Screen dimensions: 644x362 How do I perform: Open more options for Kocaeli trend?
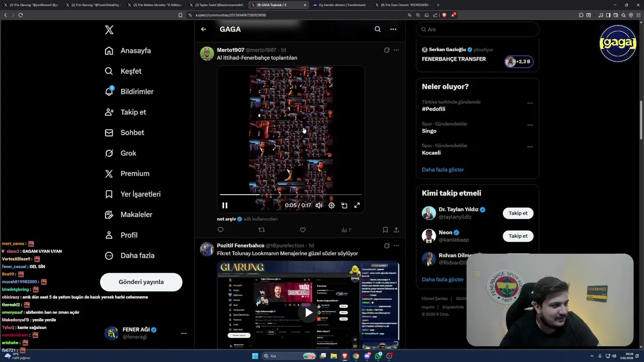coord(530,147)
